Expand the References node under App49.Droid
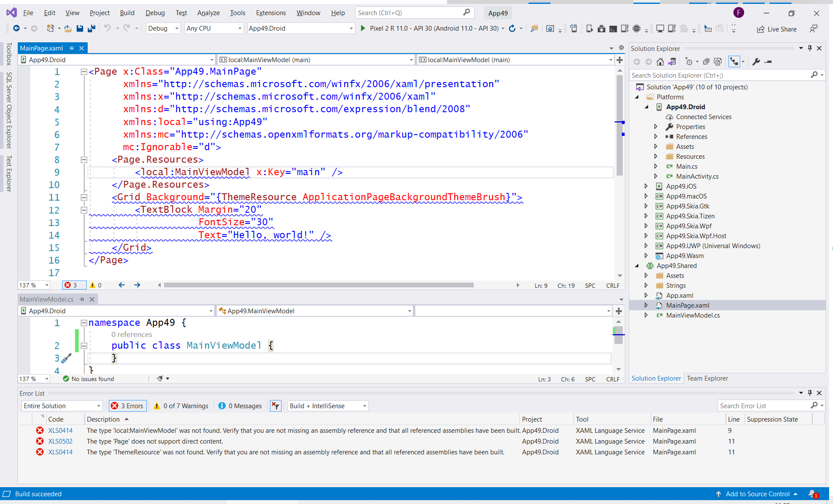833x504 pixels. coord(656,136)
